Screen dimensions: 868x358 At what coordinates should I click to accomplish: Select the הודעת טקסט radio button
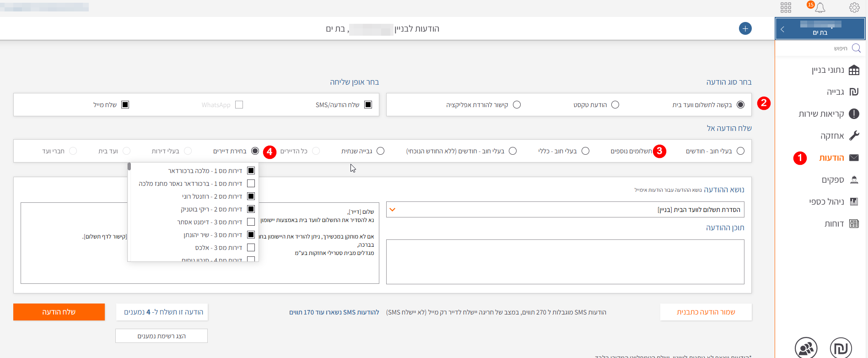[615, 105]
